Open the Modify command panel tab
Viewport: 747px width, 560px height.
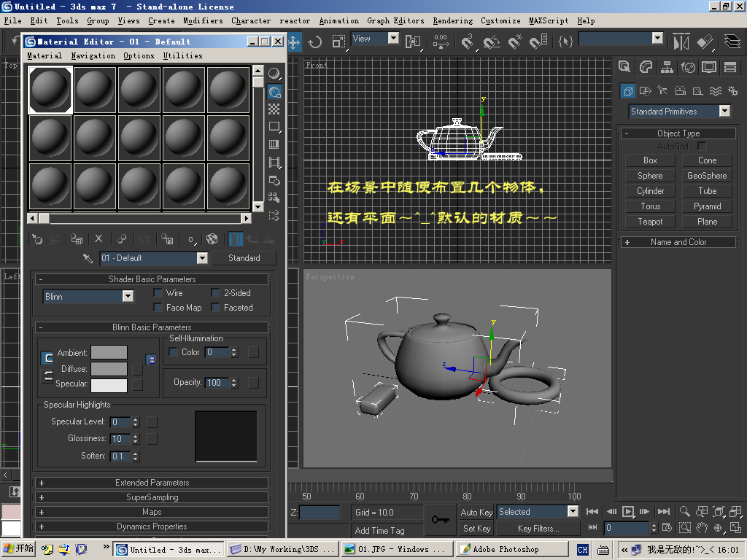(x=646, y=66)
